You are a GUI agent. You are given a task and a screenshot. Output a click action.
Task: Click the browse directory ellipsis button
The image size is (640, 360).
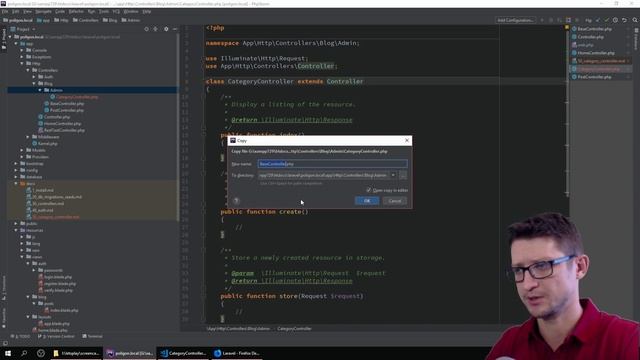(x=403, y=175)
